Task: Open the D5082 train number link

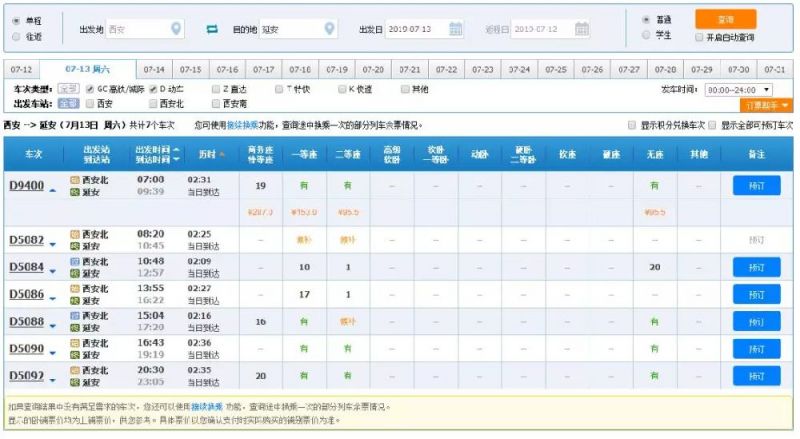Action: point(27,240)
